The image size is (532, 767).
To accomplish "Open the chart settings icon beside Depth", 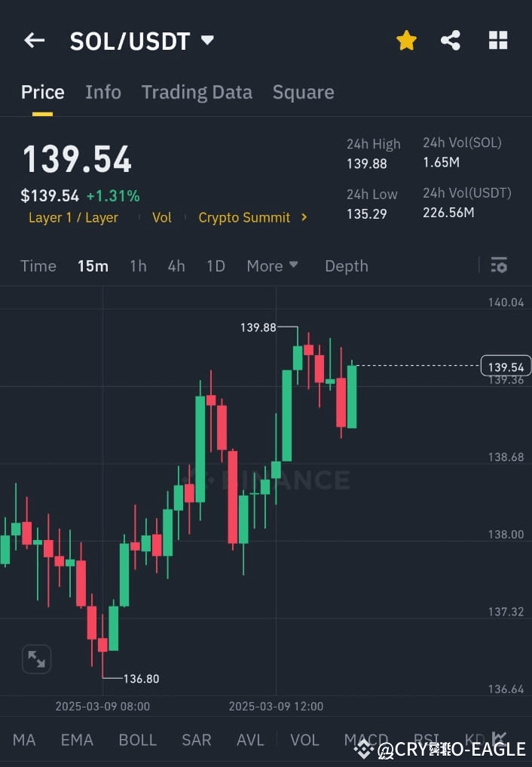I will pyautogui.click(x=499, y=265).
